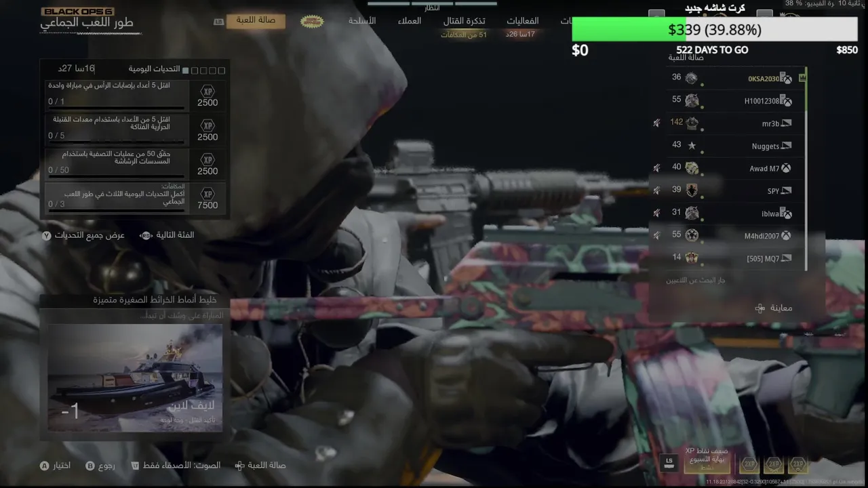Select the first daily challenges page indicator
Viewport: 868px width, 488px height.
(186, 70)
